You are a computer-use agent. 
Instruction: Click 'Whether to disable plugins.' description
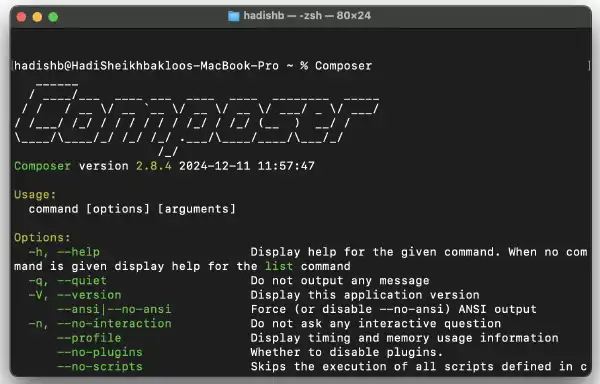pyautogui.click(x=347, y=352)
